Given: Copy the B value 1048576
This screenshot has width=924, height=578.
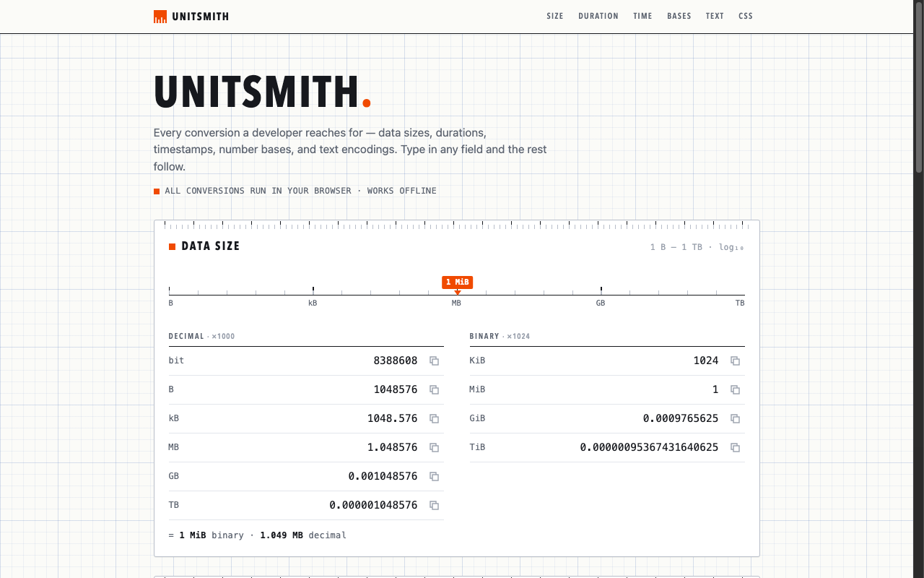Looking at the screenshot, I should pyautogui.click(x=434, y=389).
